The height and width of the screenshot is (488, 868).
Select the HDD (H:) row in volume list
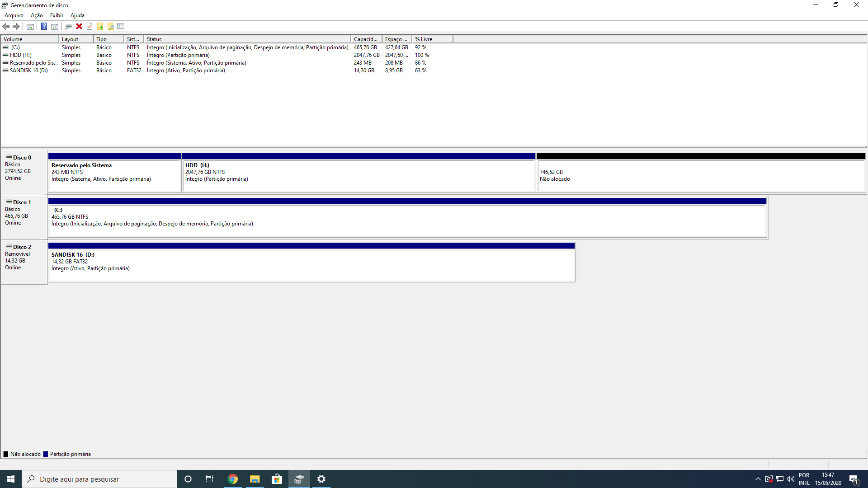21,55
